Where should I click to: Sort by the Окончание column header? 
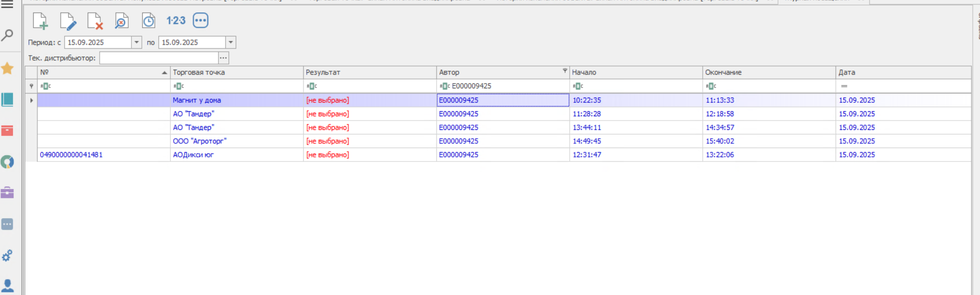(769, 73)
